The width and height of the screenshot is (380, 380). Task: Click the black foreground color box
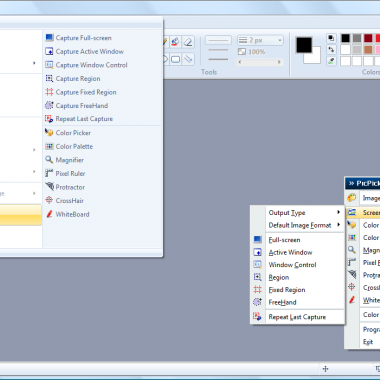(304, 45)
